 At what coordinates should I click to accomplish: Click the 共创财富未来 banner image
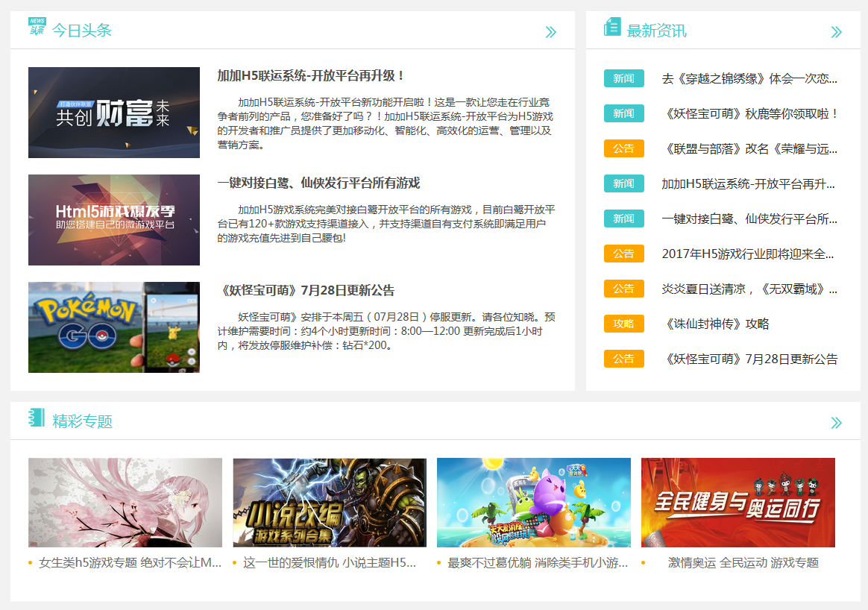tap(113, 113)
